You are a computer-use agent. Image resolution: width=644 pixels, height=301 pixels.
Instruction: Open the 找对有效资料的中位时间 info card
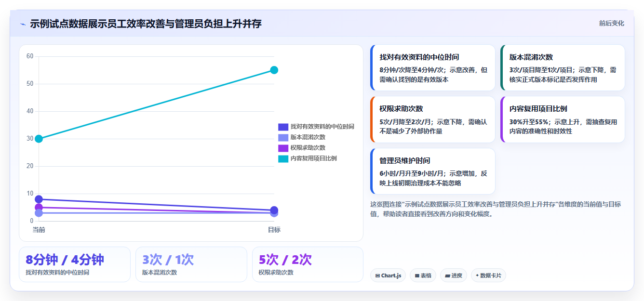click(433, 67)
